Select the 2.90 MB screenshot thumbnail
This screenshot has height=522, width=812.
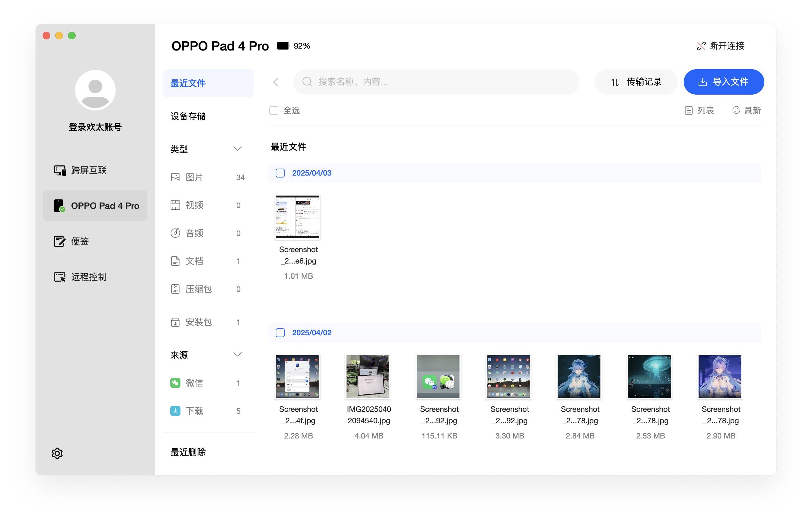coord(720,376)
